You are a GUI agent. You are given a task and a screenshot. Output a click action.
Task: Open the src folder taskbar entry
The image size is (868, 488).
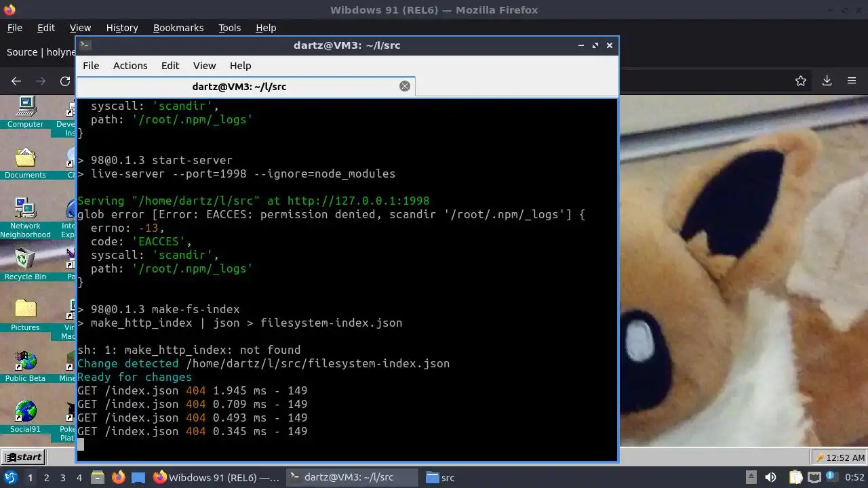tap(441, 477)
